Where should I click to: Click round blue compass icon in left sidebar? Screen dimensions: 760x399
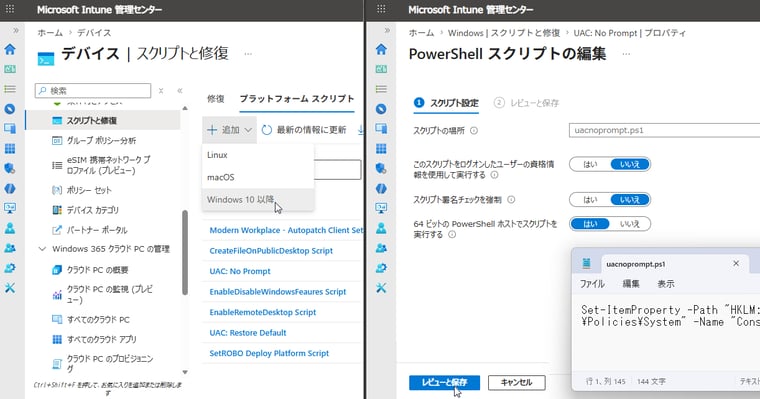[x=10, y=109]
